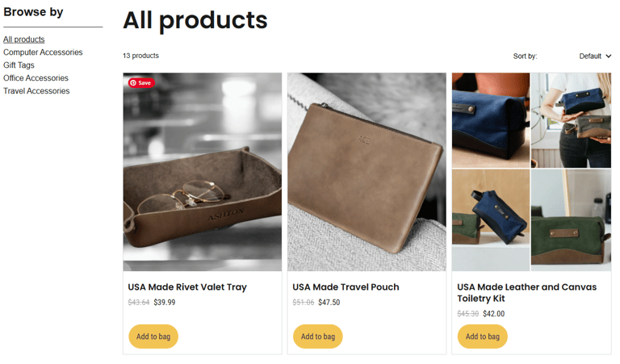Click USA Made Leather and Canvas Toiletry Kit title

pos(526,292)
